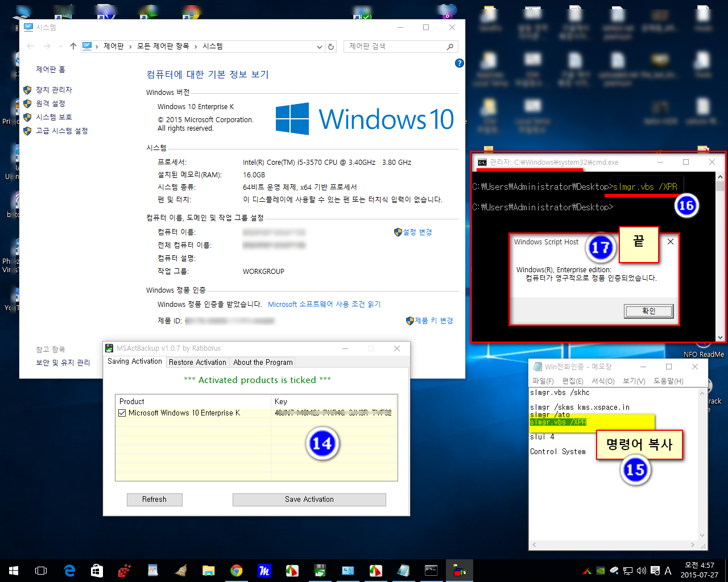
Task: Toggle Microsoft Windows 10 Enterprise K checkbox
Action: tap(122, 413)
